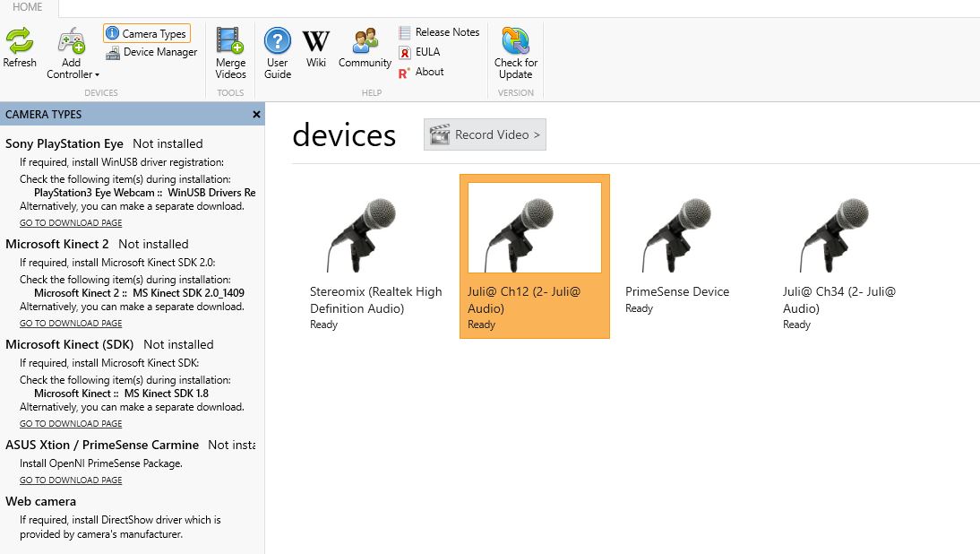Toggle the Camera Types panel button
Viewport: 980px width, 554px height.
click(147, 33)
